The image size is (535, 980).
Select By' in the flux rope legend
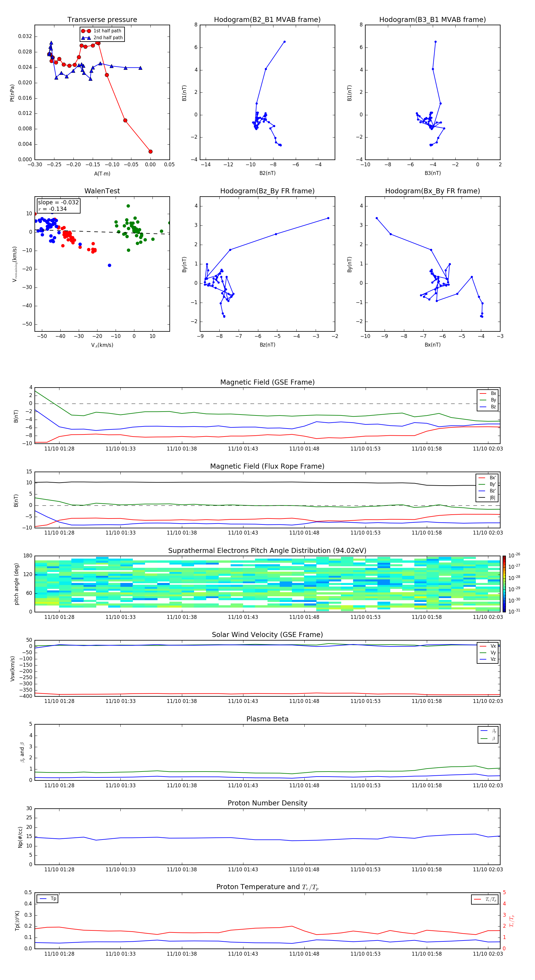tap(487, 484)
